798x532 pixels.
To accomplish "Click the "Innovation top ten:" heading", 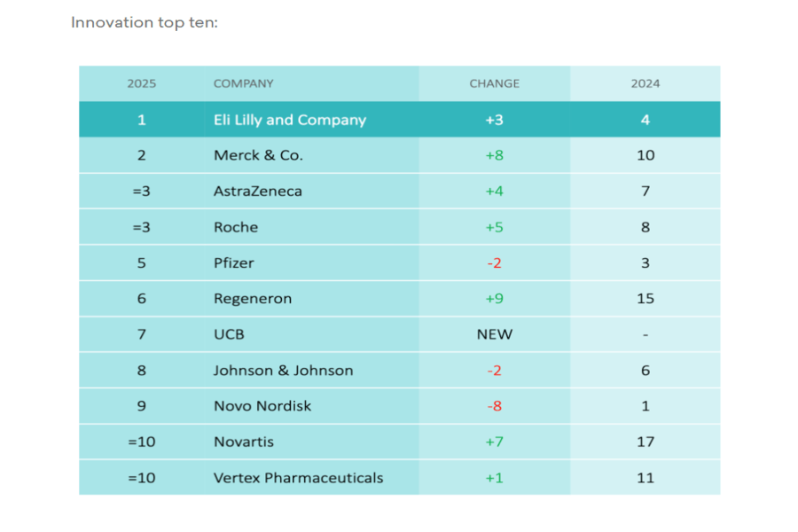I will click(145, 22).
